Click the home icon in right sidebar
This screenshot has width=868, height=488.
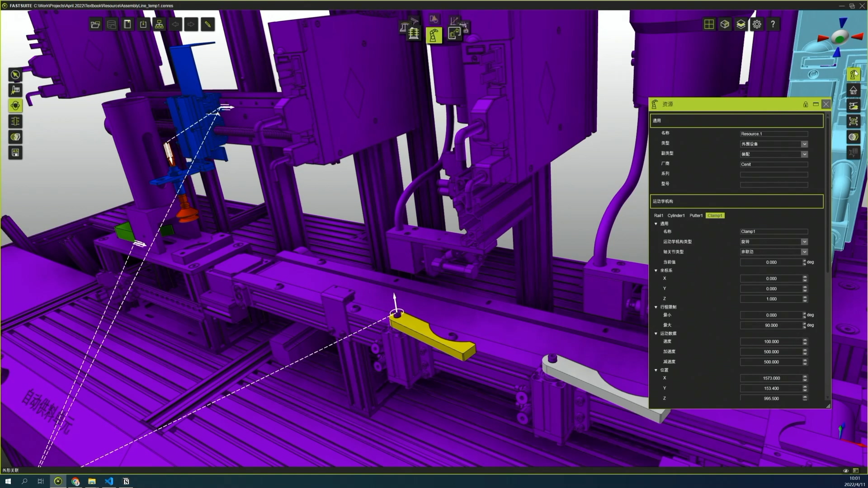(x=853, y=90)
